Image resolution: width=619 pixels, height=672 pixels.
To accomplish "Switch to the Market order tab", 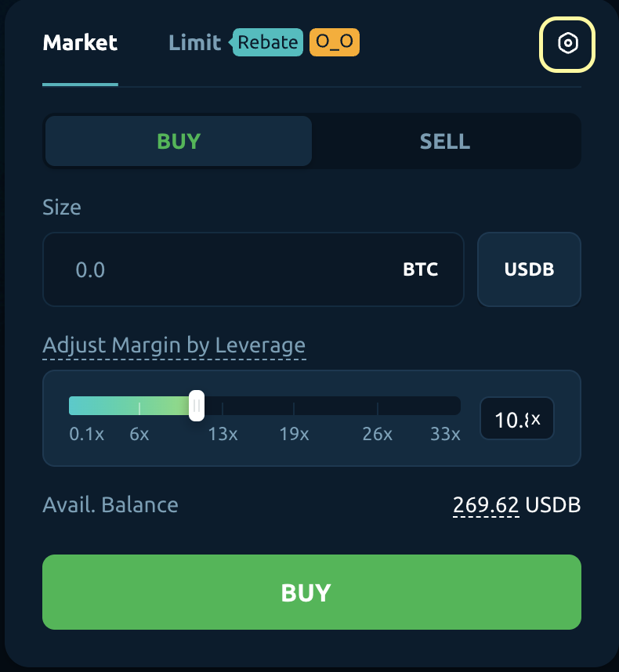I will click(80, 42).
